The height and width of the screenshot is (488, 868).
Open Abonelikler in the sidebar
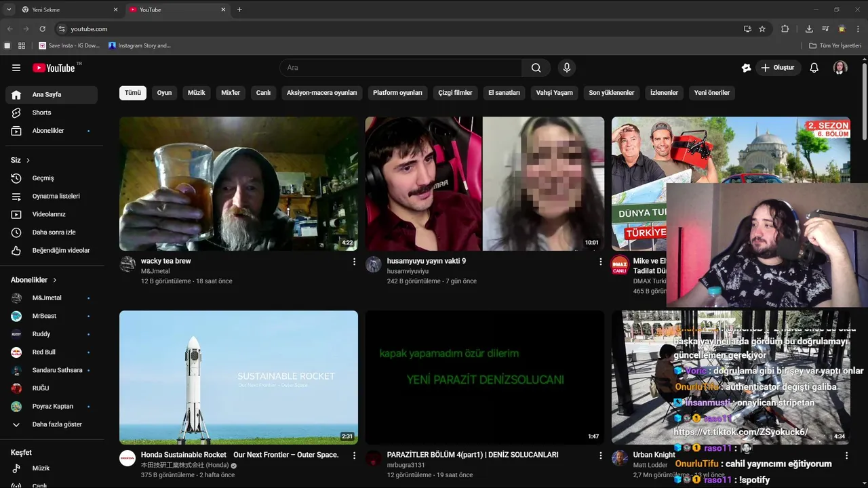click(52, 130)
